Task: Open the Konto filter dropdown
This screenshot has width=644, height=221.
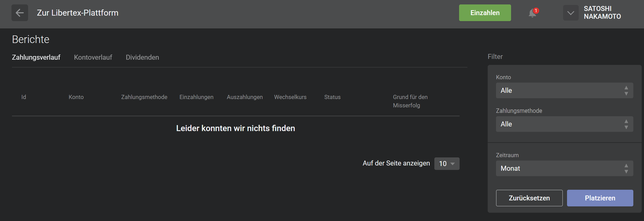Action: [564, 90]
